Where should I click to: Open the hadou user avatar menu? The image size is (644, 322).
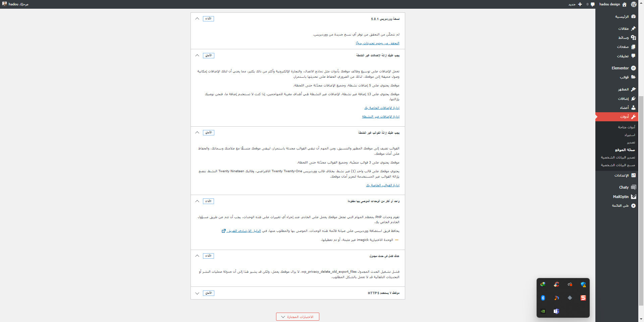point(4,4)
